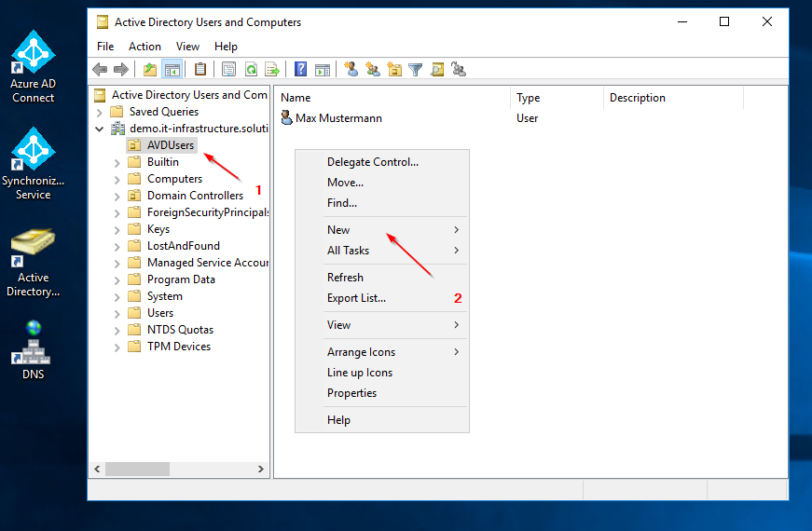The width and height of the screenshot is (812, 531).
Task: Toggle Show/Hide Action Pane toolbar icon
Action: 323,69
